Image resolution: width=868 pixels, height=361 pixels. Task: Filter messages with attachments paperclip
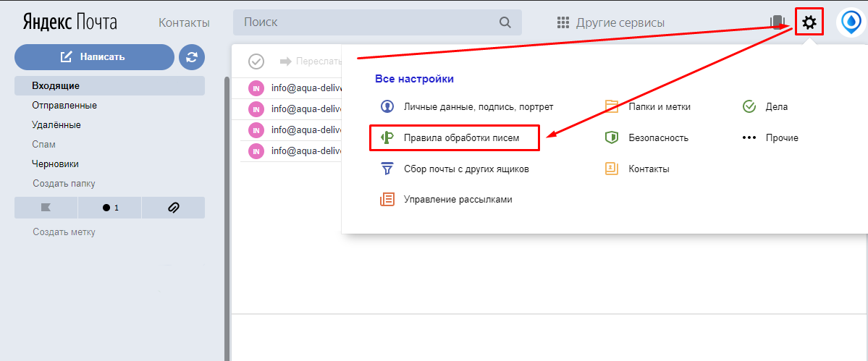173,208
